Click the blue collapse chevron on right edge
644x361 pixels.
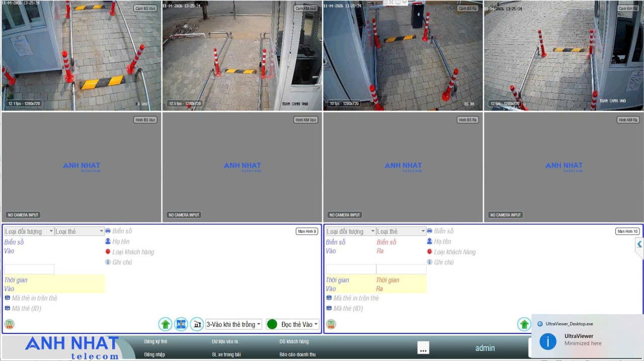(x=639, y=244)
